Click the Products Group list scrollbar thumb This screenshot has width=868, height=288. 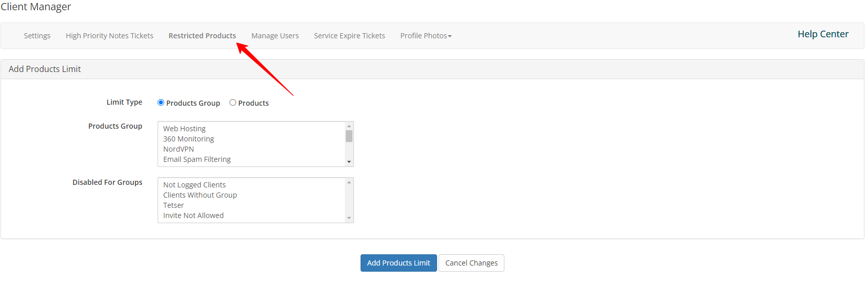(349, 136)
